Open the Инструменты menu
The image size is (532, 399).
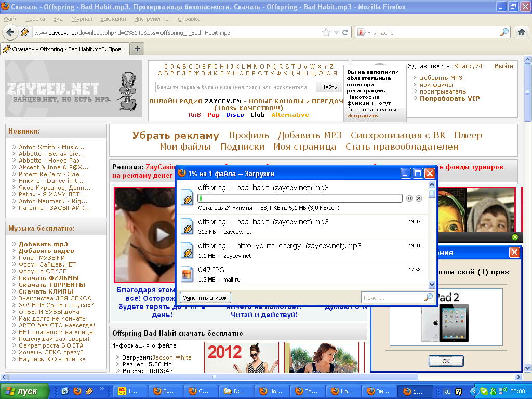pyautogui.click(x=152, y=19)
